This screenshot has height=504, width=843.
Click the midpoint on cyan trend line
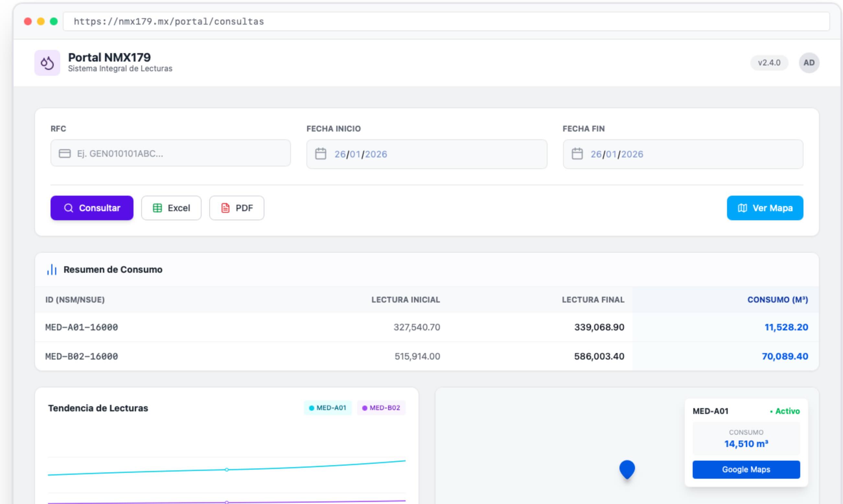[226, 470]
